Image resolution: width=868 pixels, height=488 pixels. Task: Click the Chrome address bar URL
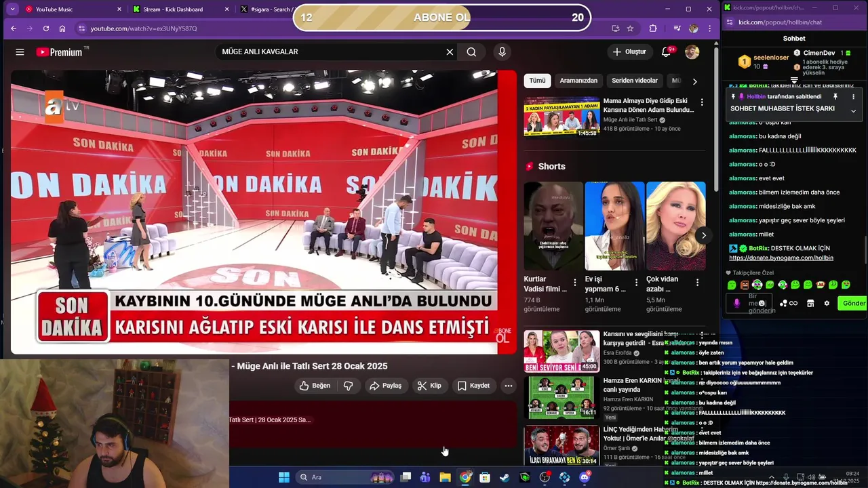click(x=144, y=28)
